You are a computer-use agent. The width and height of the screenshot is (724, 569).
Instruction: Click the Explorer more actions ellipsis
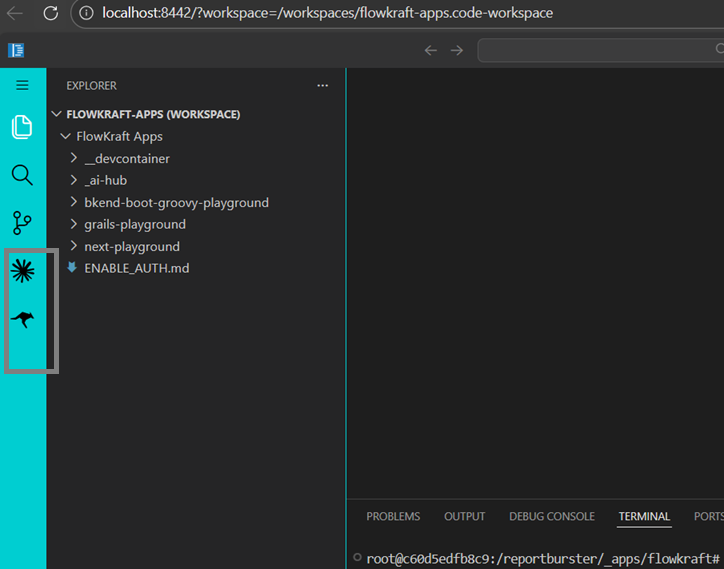tap(322, 85)
